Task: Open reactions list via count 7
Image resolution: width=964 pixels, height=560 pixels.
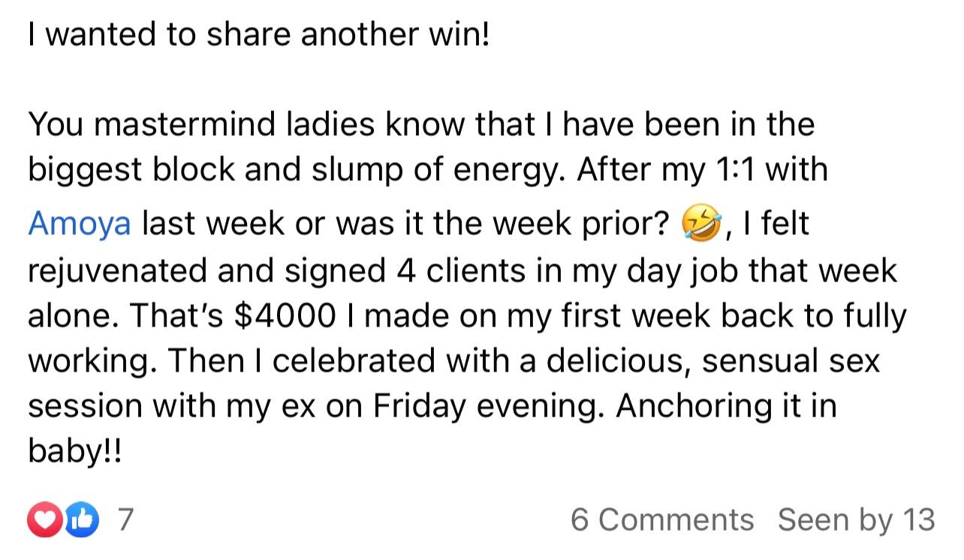Action: click(128, 520)
